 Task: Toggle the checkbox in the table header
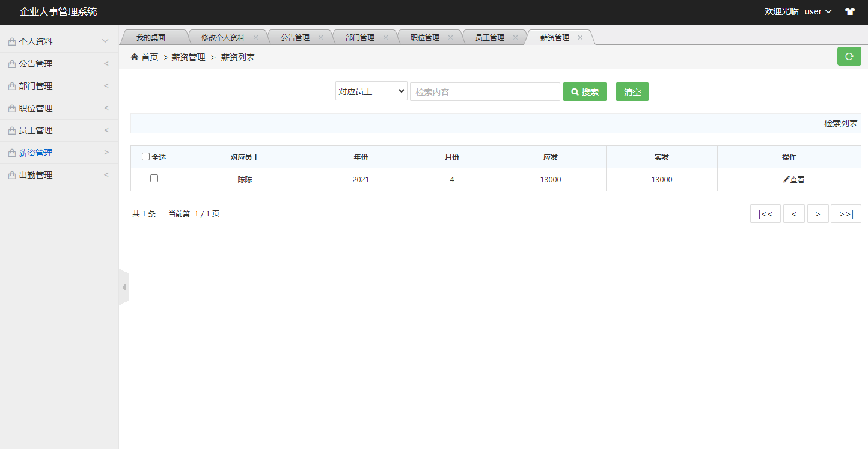[x=145, y=156]
